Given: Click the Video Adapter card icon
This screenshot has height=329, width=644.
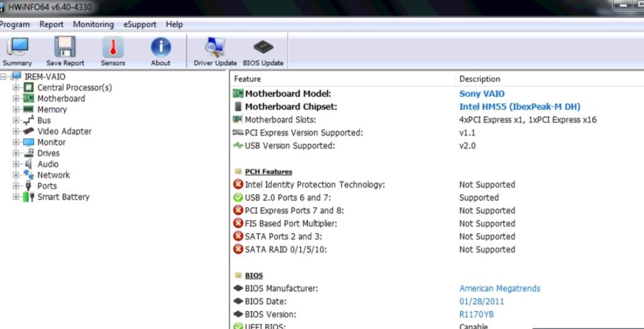Looking at the screenshot, I should [x=29, y=131].
